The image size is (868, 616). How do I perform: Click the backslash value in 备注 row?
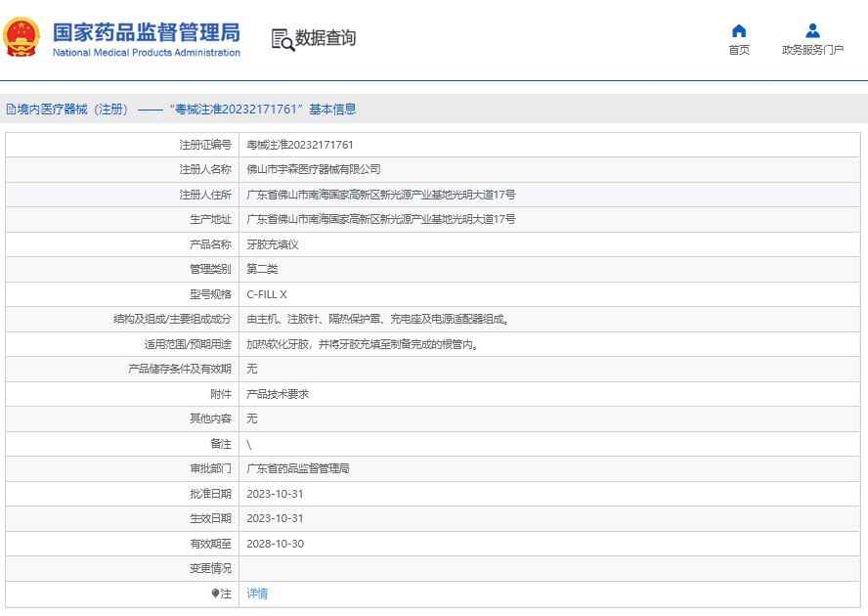coord(249,444)
